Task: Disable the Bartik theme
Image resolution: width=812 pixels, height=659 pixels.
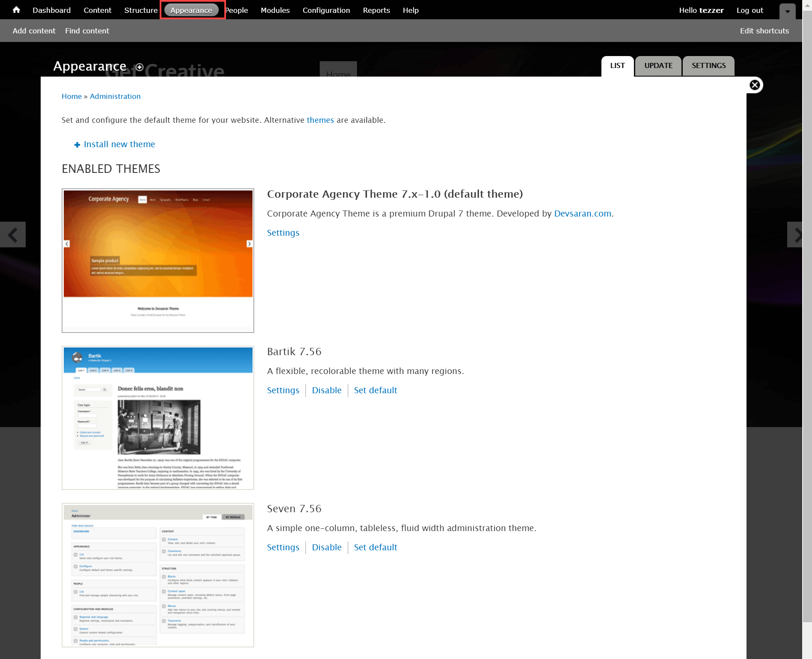Action: (x=327, y=390)
